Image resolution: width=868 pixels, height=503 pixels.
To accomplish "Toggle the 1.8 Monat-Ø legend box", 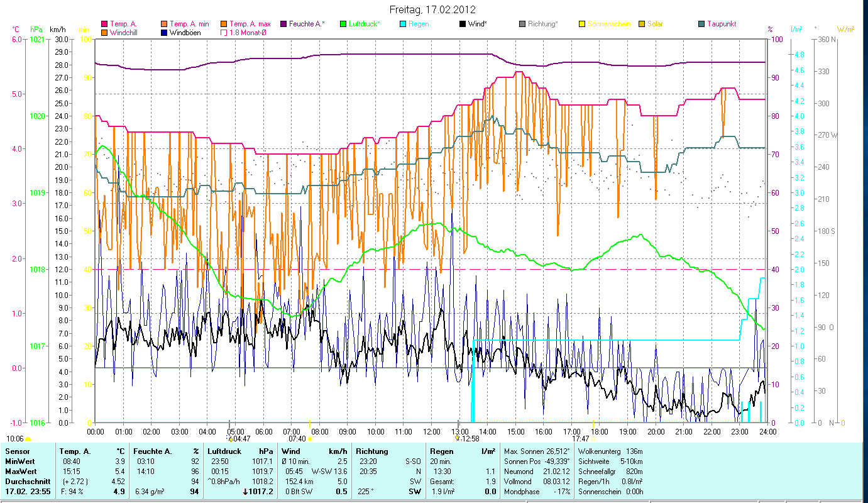I will (x=224, y=32).
